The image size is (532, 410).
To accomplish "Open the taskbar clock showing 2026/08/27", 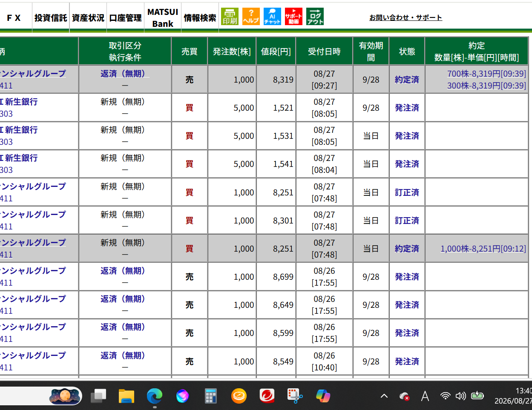I will [x=513, y=396].
